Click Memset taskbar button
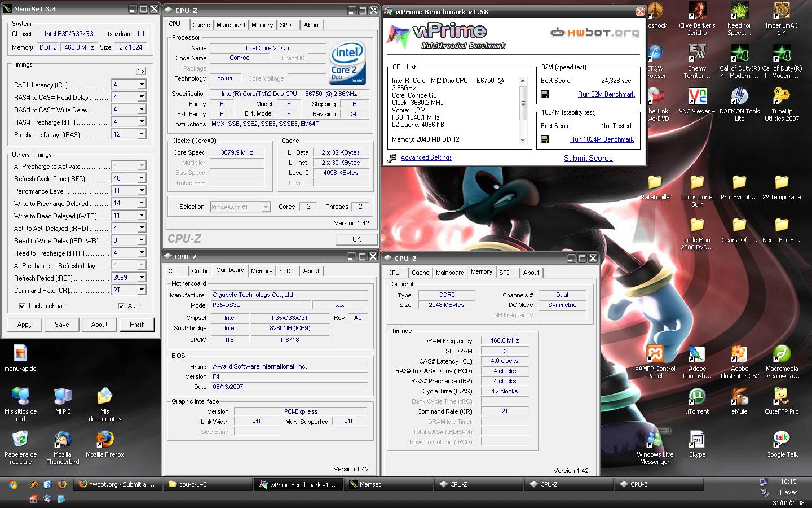The image size is (812, 508). (387, 484)
